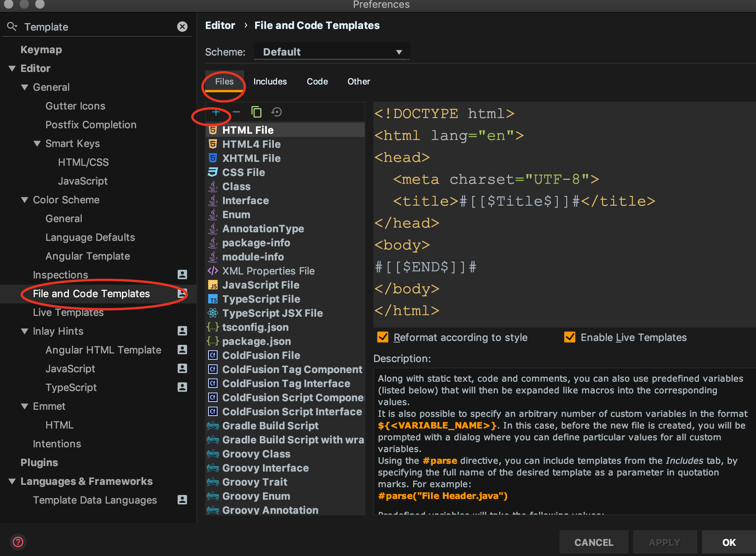Click the OK button
The height and width of the screenshot is (556, 756).
729,542
